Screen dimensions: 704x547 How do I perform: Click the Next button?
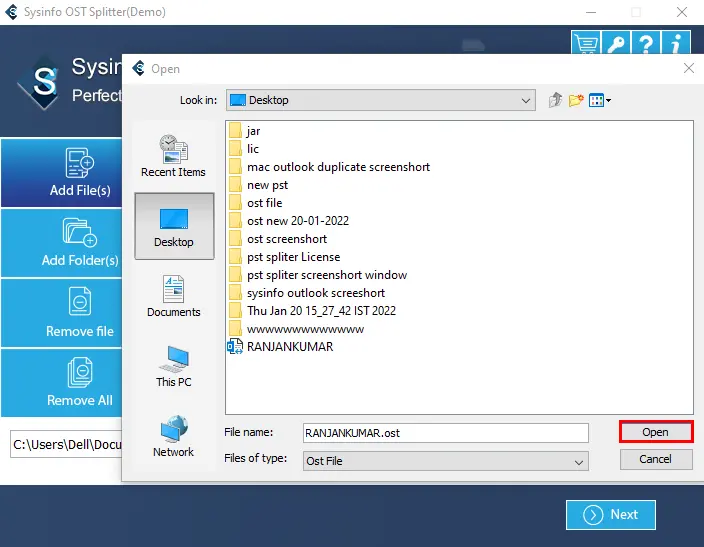(x=611, y=515)
